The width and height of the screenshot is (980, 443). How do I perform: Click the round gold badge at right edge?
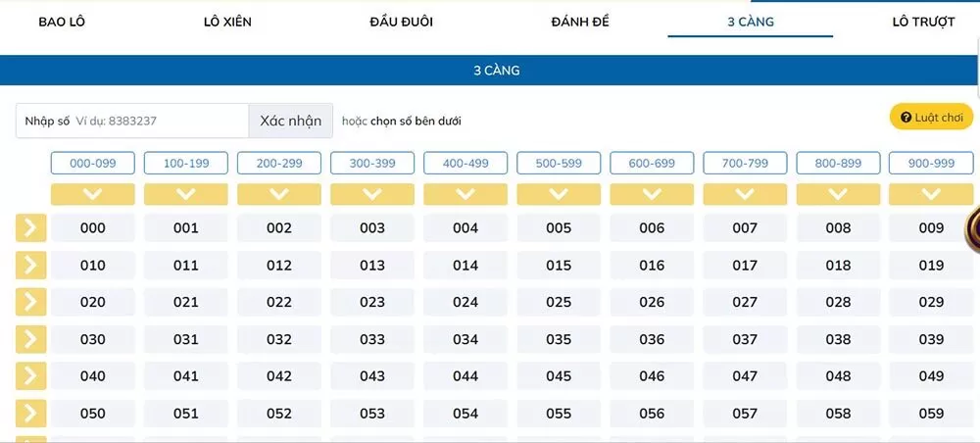tap(973, 227)
